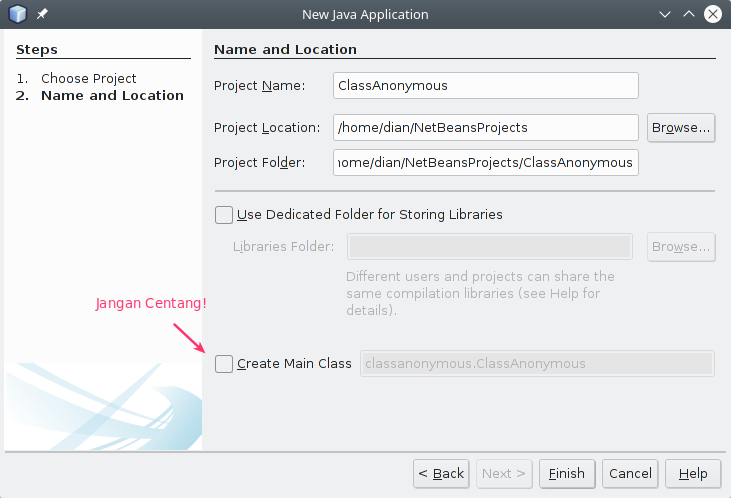The image size is (731, 498).
Task: Click the disabled Next button
Action: pyautogui.click(x=504, y=474)
